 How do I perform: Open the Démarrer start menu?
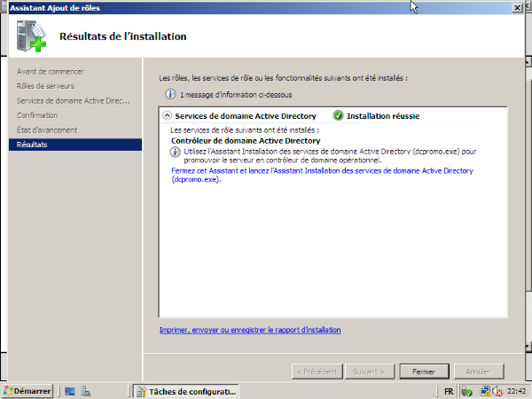[x=27, y=391]
